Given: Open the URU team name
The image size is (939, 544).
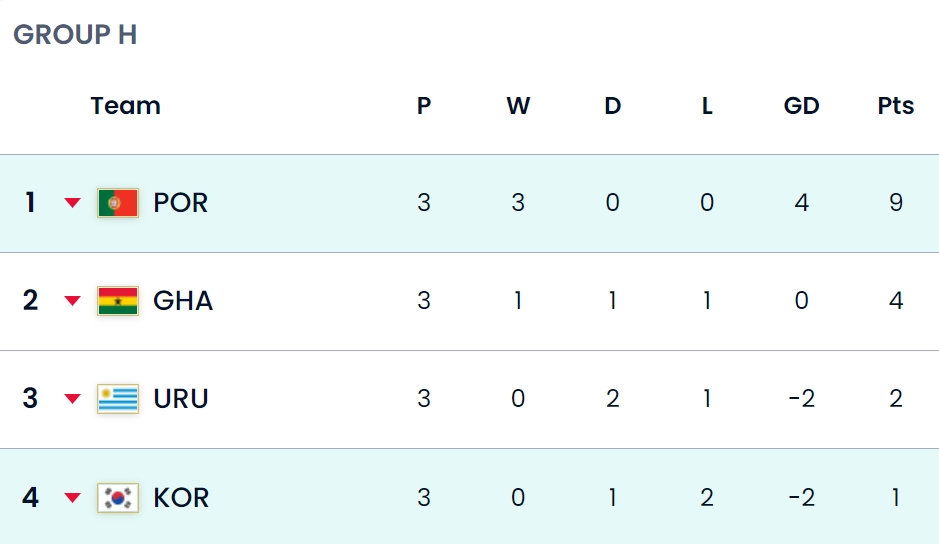Looking at the screenshot, I should click(181, 399).
